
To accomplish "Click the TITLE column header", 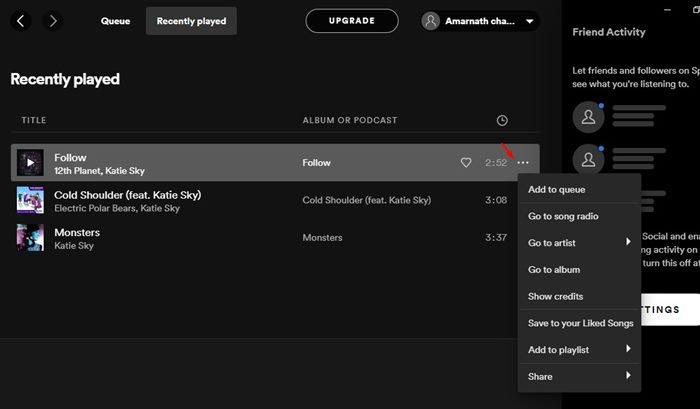I will [x=33, y=120].
